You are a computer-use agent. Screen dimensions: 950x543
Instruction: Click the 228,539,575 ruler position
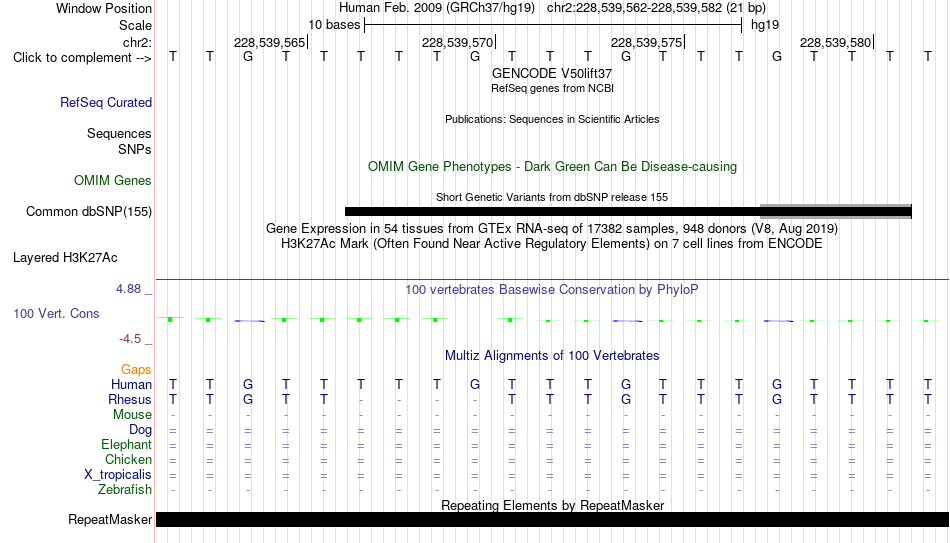[x=646, y=42]
